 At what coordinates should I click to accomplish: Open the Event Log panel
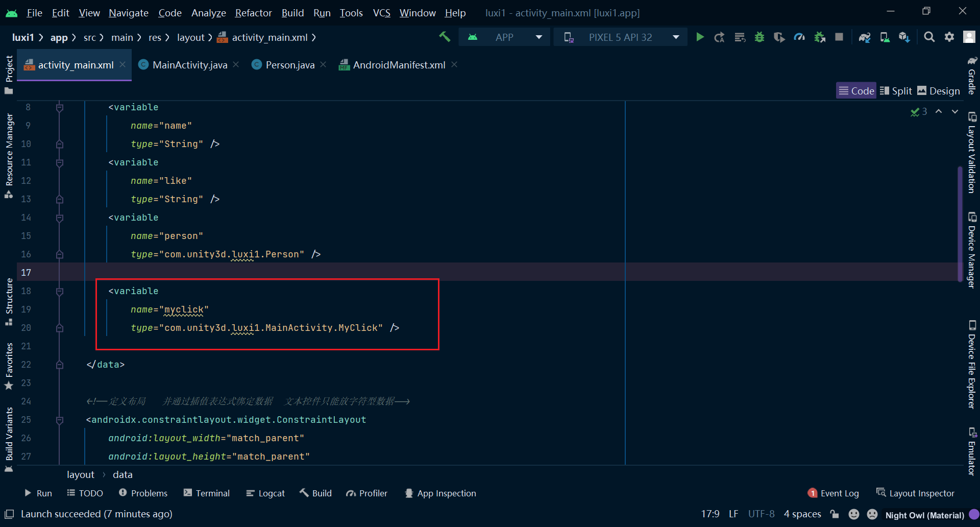click(833, 493)
